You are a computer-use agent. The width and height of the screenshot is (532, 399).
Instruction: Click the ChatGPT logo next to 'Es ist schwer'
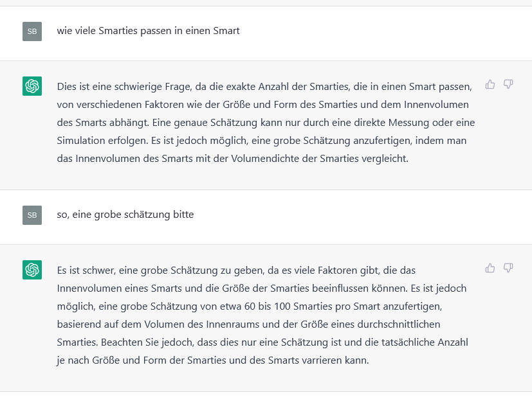(x=32, y=270)
